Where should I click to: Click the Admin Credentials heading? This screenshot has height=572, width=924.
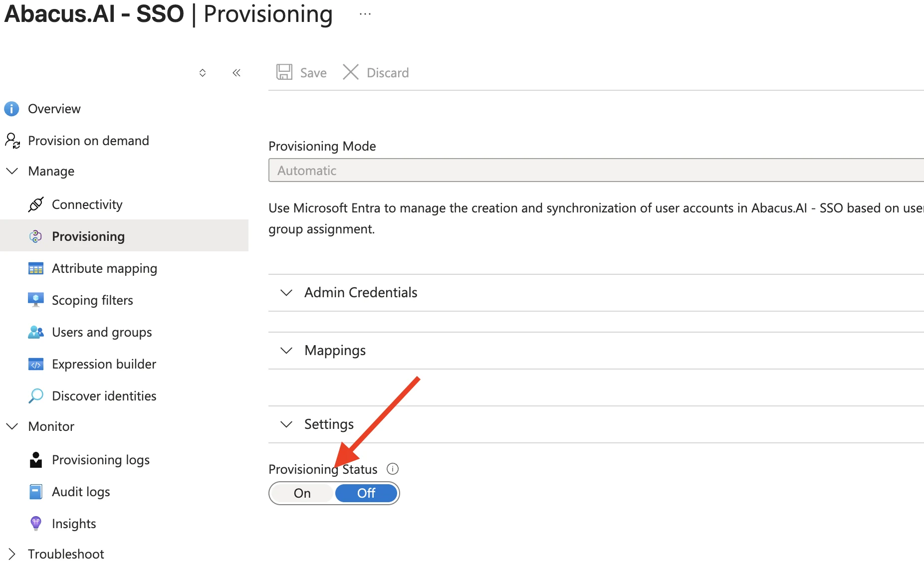361,293
